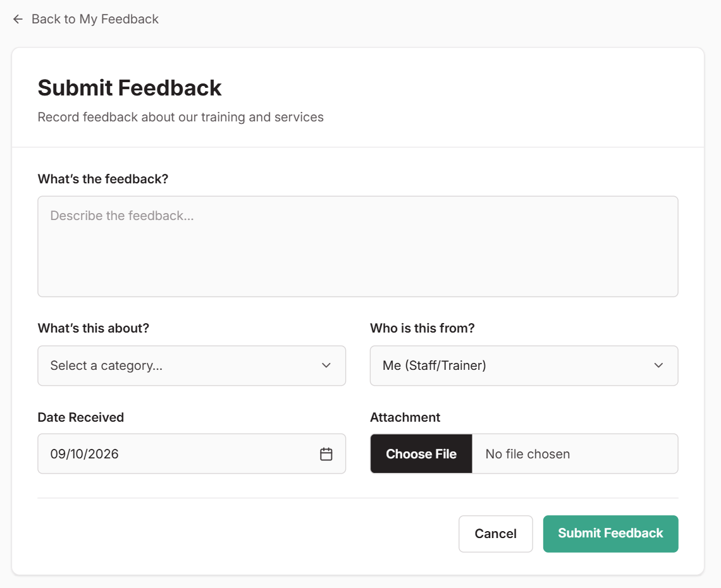Click the 'What's the feedback?' label

[x=103, y=179]
